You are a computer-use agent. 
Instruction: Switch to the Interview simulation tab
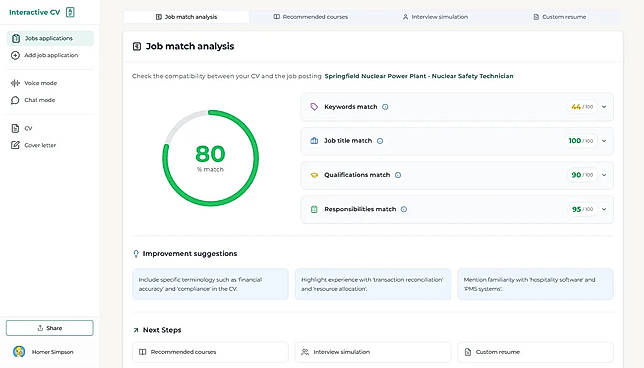(435, 17)
